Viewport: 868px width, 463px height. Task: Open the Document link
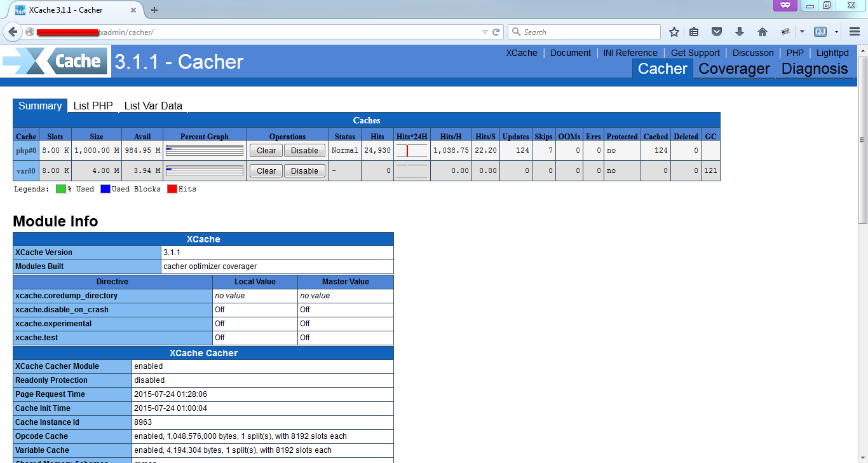tap(571, 53)
